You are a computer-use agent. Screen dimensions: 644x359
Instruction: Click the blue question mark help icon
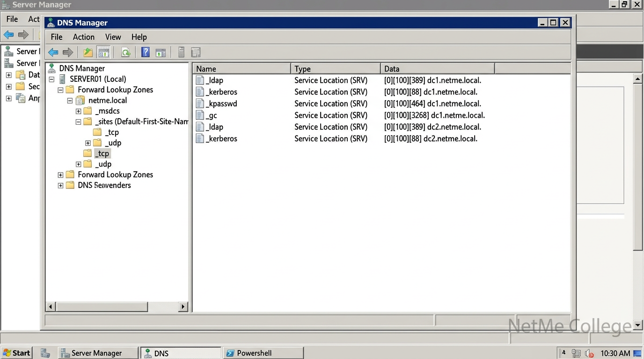[x=146, y=52]
